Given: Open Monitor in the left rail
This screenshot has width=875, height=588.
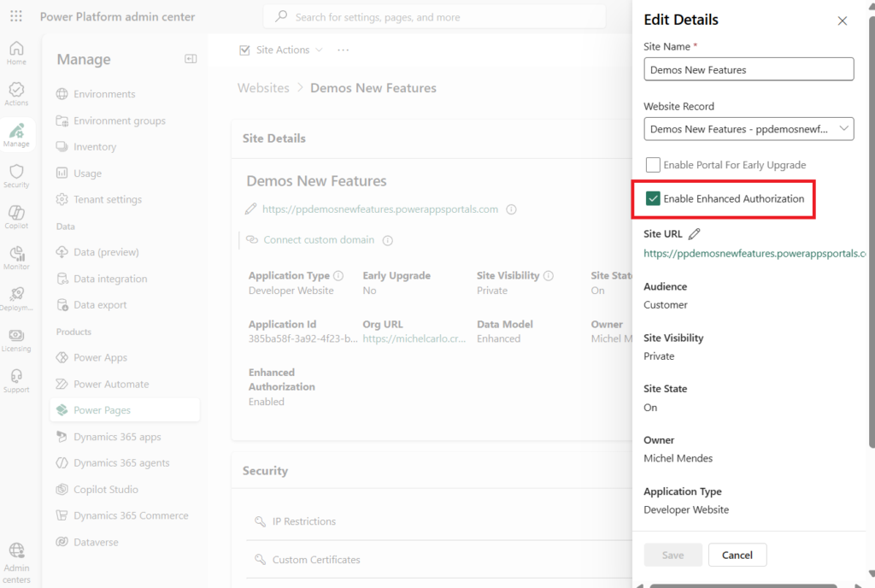Looking at the screenshot, I should [16, 258].
